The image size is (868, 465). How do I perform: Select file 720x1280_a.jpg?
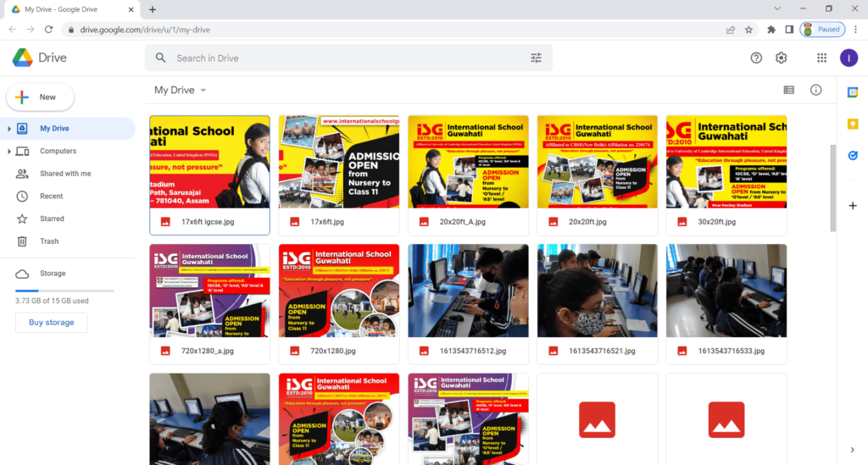point(210,304)
